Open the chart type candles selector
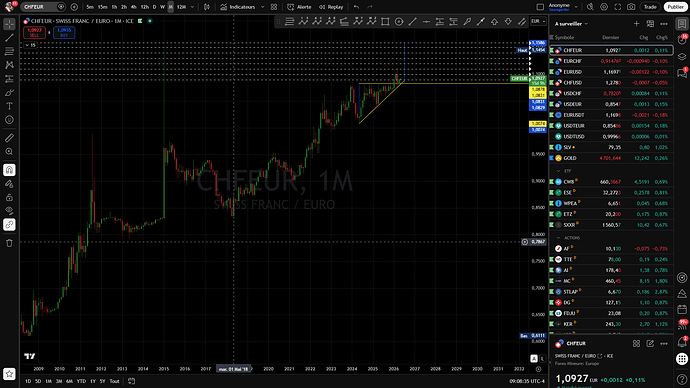The width and height of the screenshot is (690, 388). click(x=207, y=7)
